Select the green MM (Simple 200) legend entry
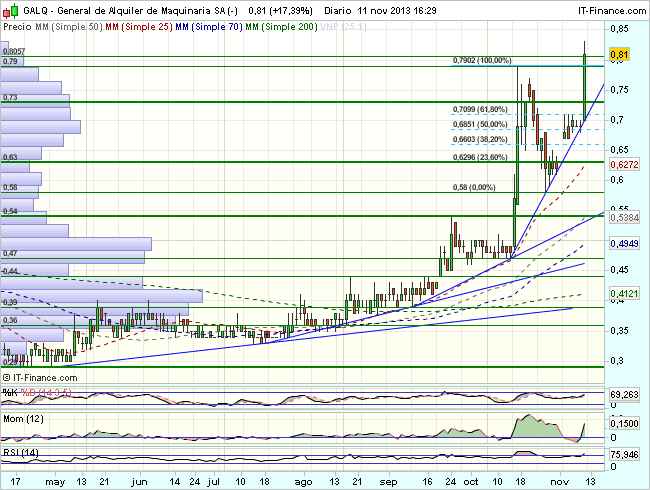The height and width of the screenshot is (490, 650). click(281, 27)
